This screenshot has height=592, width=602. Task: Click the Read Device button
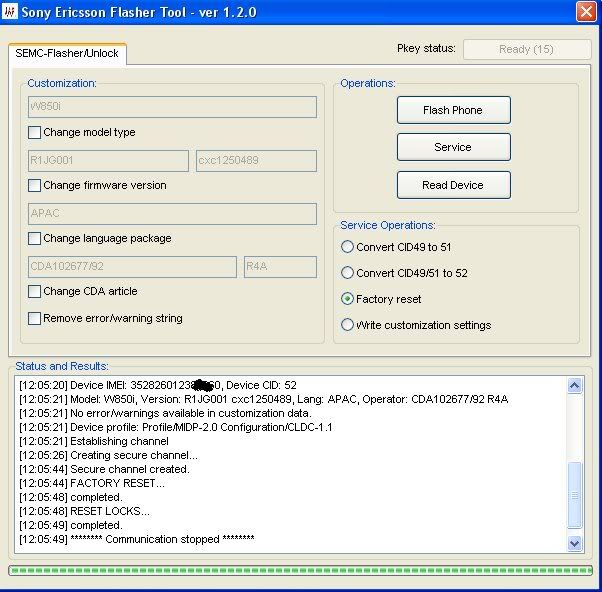coord(454,185)
